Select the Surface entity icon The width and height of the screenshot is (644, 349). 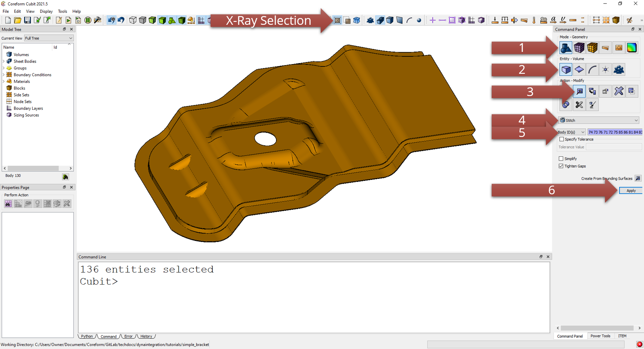[579, 70]
